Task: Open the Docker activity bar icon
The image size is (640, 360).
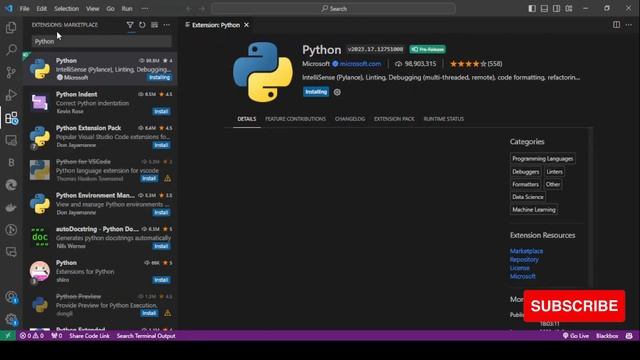Action: coord(11,207)
